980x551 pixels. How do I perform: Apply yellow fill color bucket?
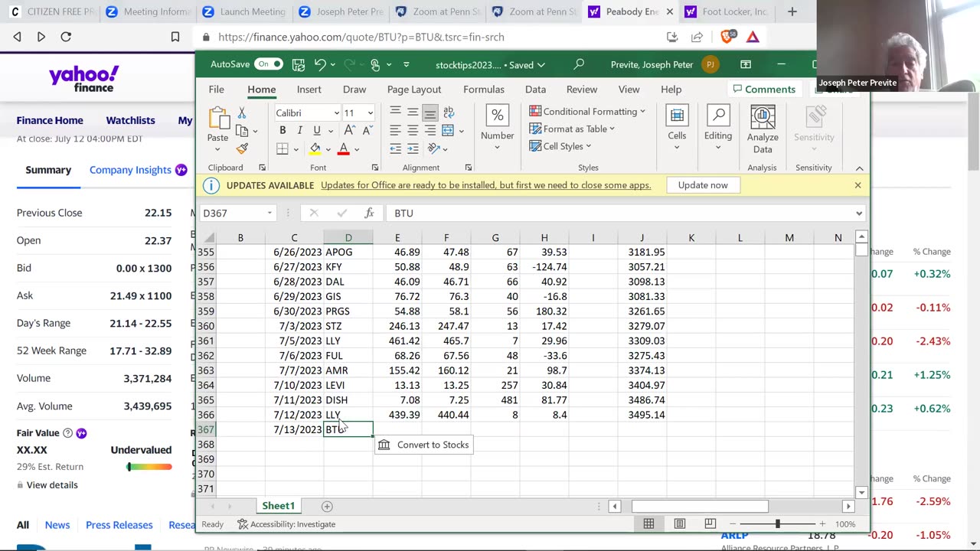(x=315, y=149)
